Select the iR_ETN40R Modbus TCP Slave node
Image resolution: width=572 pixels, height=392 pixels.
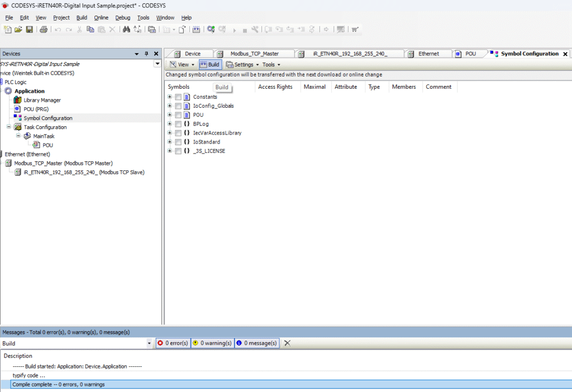79,172
